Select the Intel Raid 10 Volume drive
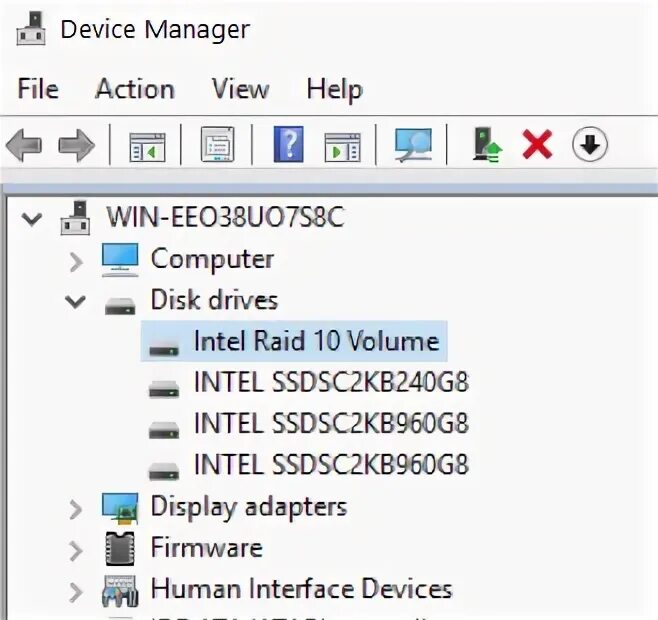 pos(316,342)
